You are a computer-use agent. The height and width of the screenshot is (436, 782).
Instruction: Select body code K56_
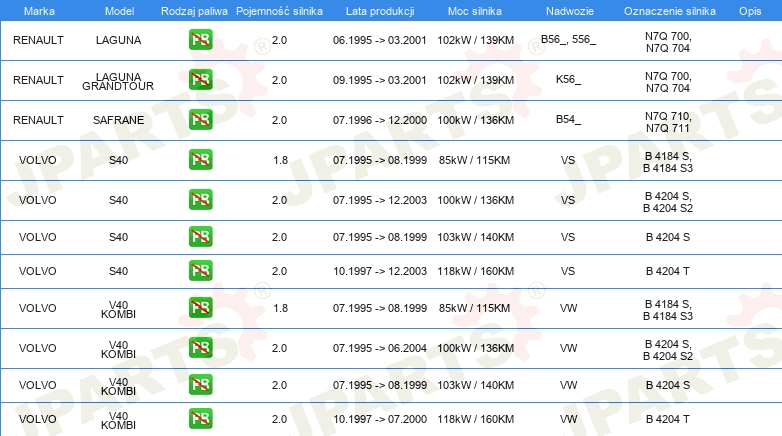coord(569,79)
